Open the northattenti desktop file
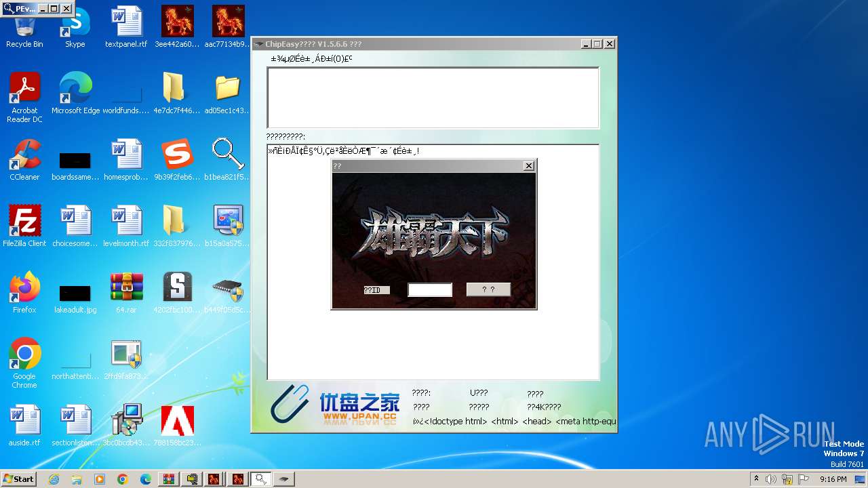 click(75, 365)
